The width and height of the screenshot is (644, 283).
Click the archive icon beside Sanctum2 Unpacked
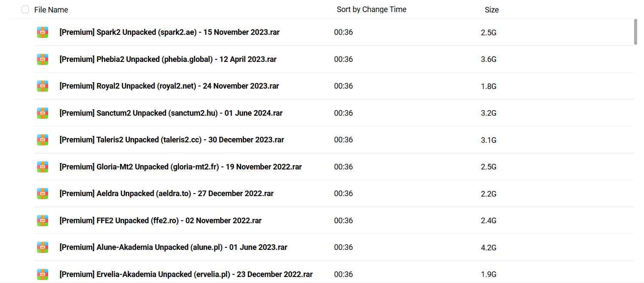[x=42, y=113]
